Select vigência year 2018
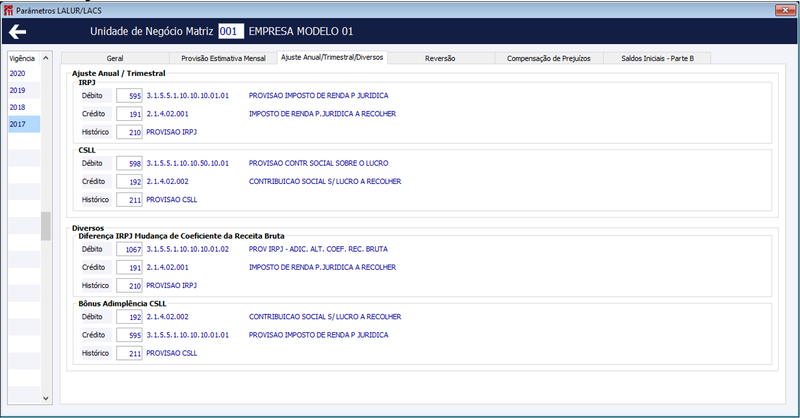 point(24,107)
